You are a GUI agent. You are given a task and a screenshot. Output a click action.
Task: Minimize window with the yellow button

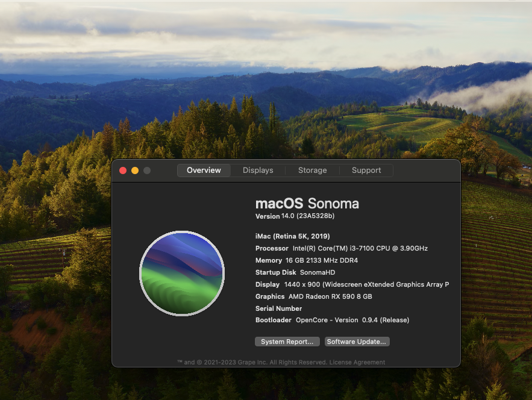[135, 170]
